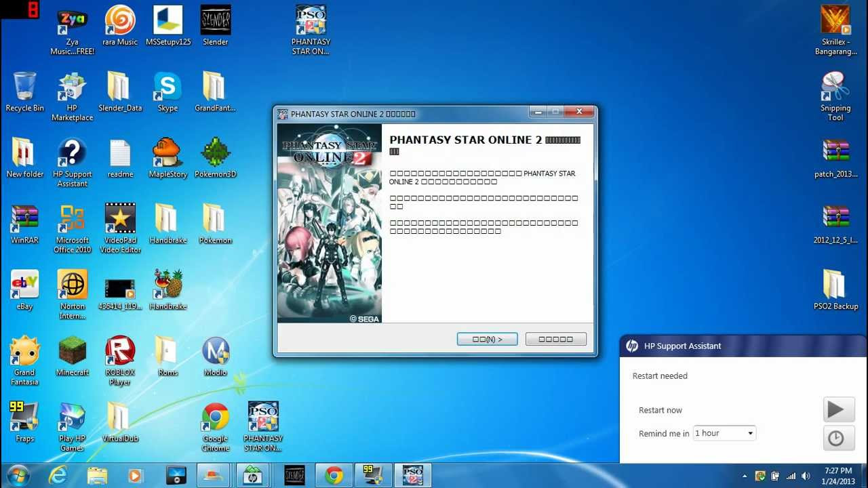The width and height of the screenshot is (868, 488).
Task: Select the HP Marketplace desktop icon
Action: pyautogui.click(x=72, y=97)
